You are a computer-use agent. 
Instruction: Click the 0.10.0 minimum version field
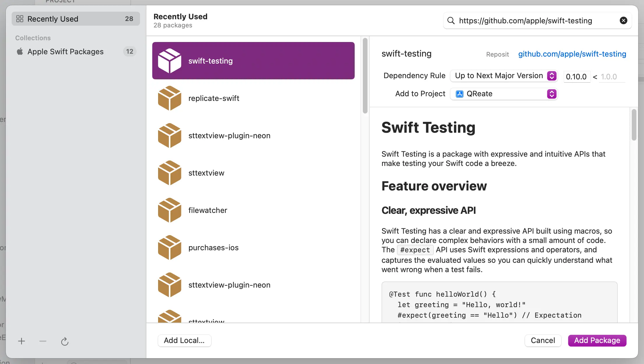[576, 77]
